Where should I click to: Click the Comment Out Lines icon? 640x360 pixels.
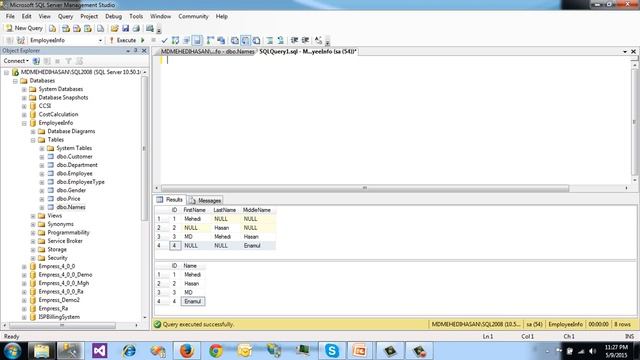270,40
